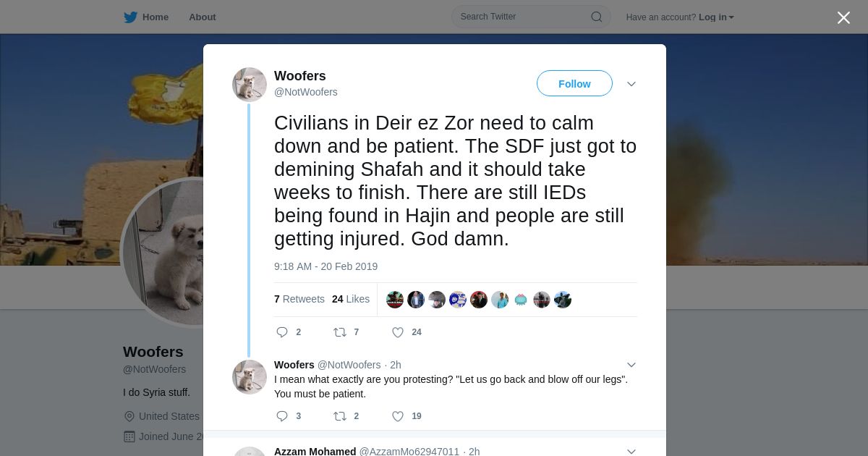Click the Twitter bird Home icon
This screenshot has width=868, height=456.
click(130, 17)
